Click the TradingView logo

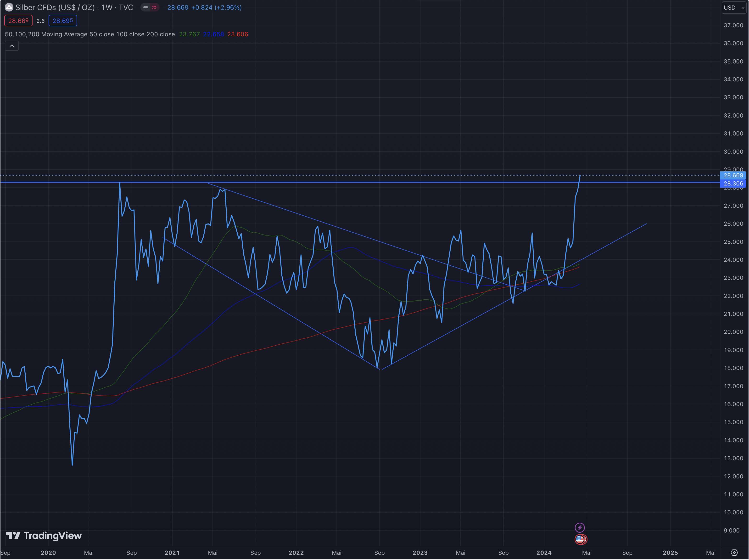[x=44, y=535]
